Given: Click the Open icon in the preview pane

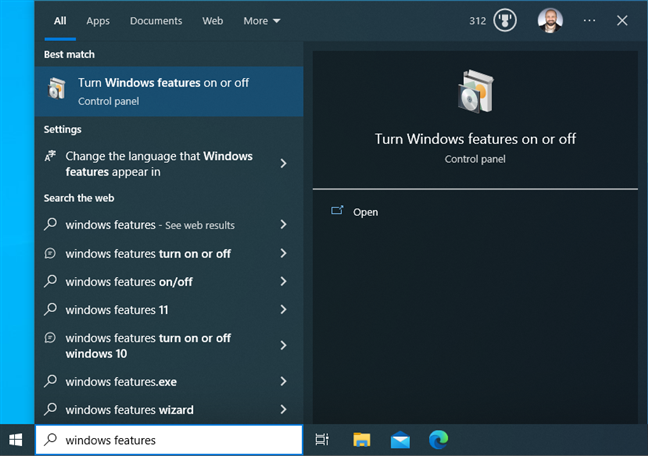Looking at the screenshot, I should [x=337, y=211].
